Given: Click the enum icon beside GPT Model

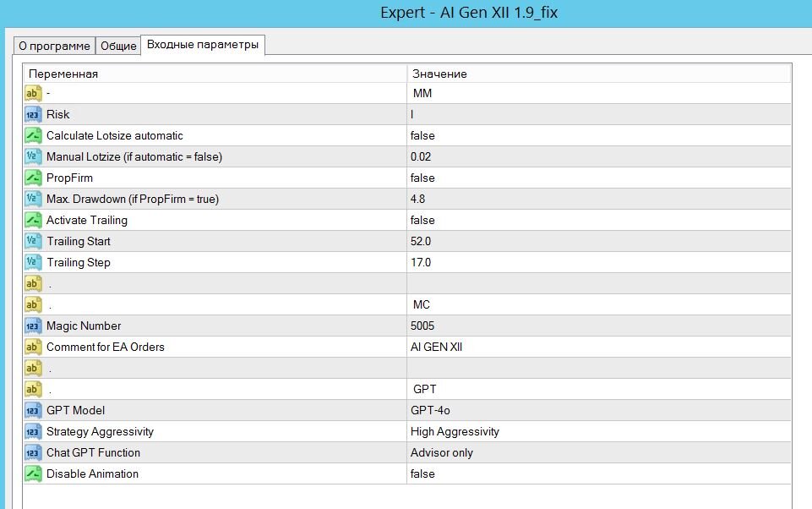Looking at the screenshot, I should [33, 411].
